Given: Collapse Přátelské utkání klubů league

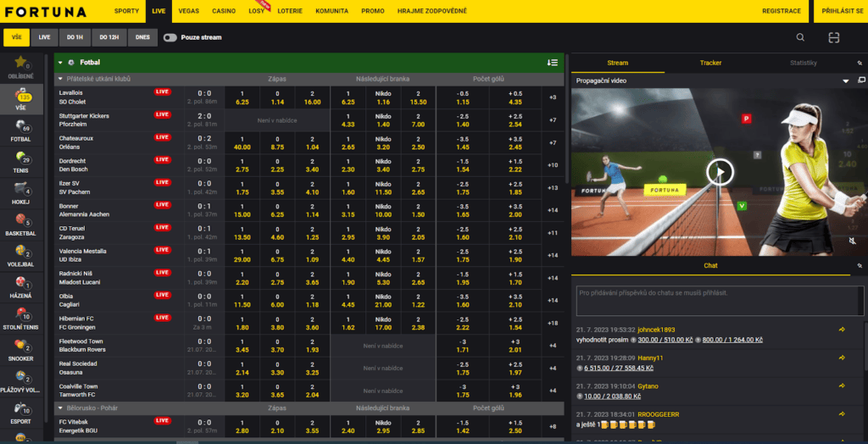Looking at the screenshot, I should pos(61,79).
